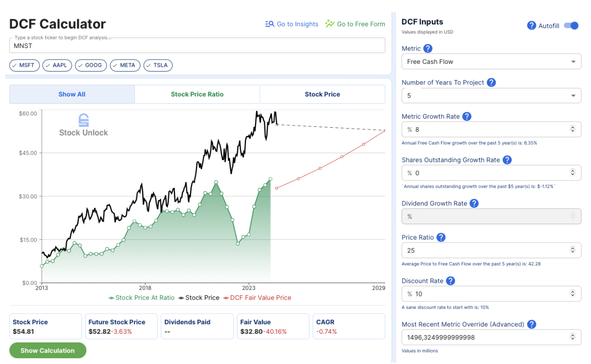Click the 'Annual Free Cash Flow growth' hint text

pyautogui.click(x=469, y=143)
